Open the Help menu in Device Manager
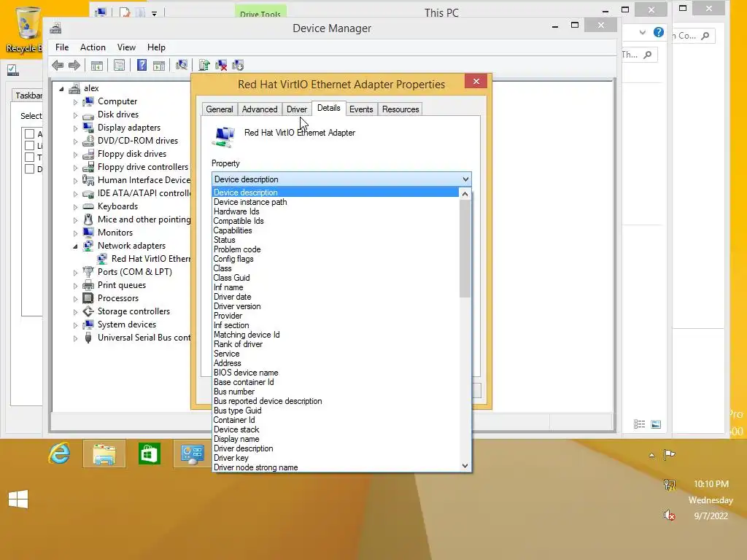 [x=156, y=47]
